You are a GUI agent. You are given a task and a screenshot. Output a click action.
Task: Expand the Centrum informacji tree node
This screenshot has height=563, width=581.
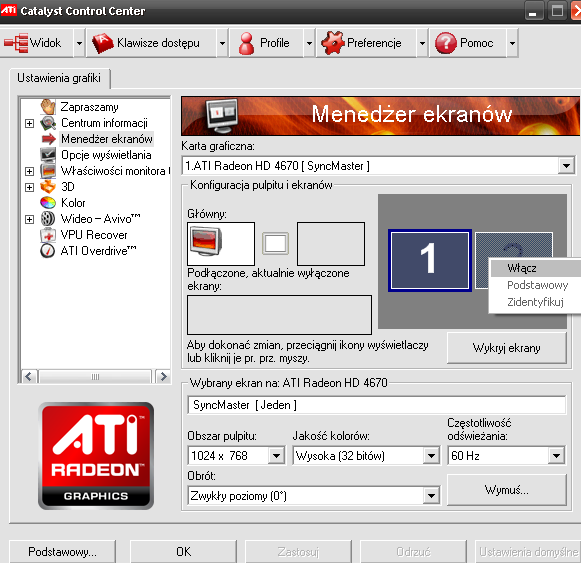[29, 123]
